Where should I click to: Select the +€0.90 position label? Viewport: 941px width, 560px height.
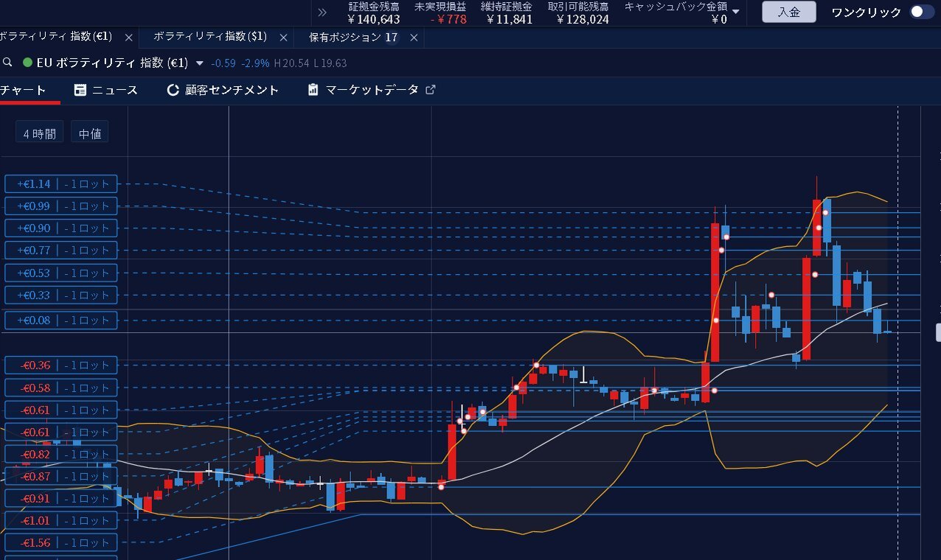pyautogui.click(x=61, y=228)
